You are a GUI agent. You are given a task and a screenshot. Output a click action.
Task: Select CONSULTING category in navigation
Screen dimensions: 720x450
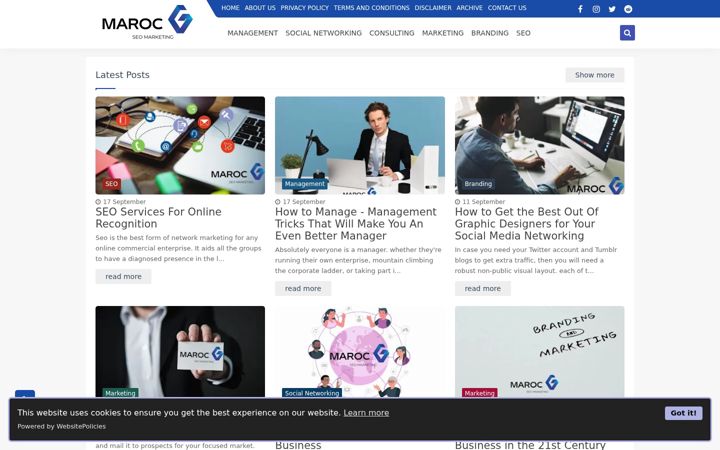pos(392,33)
